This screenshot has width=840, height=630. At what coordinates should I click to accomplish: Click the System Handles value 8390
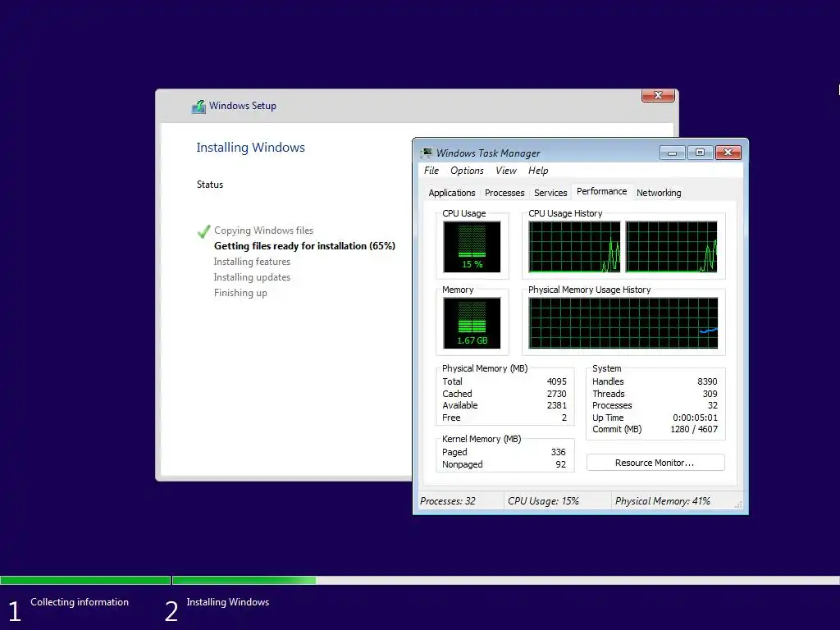(707, 381)
